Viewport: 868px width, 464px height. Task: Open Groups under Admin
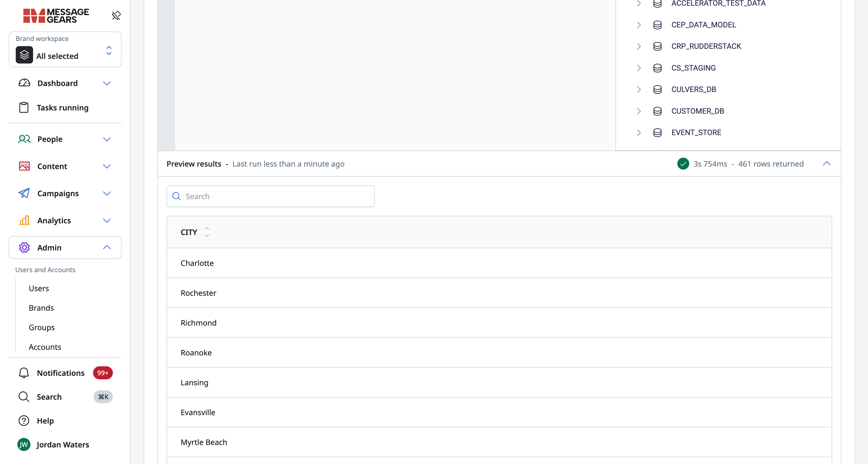[x=42, y=328]
